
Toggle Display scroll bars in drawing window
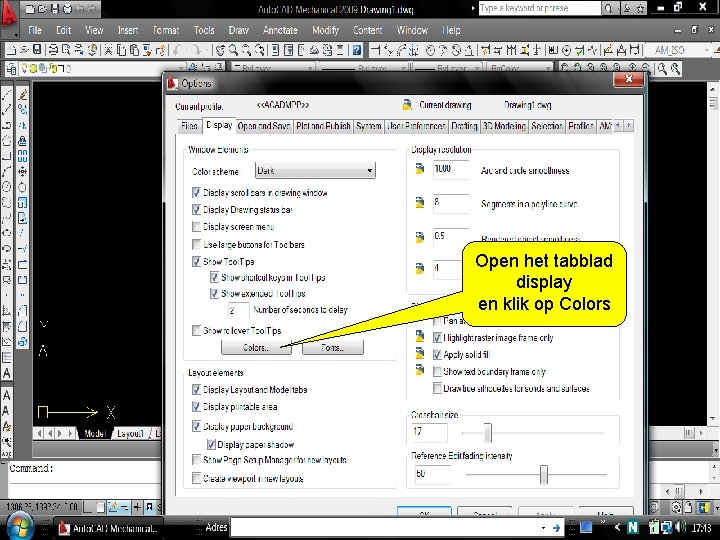coord(196,193)
